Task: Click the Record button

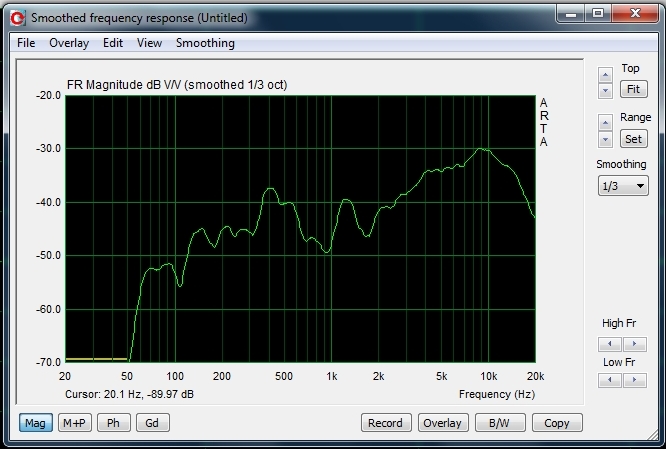Action: pos(386,423)
